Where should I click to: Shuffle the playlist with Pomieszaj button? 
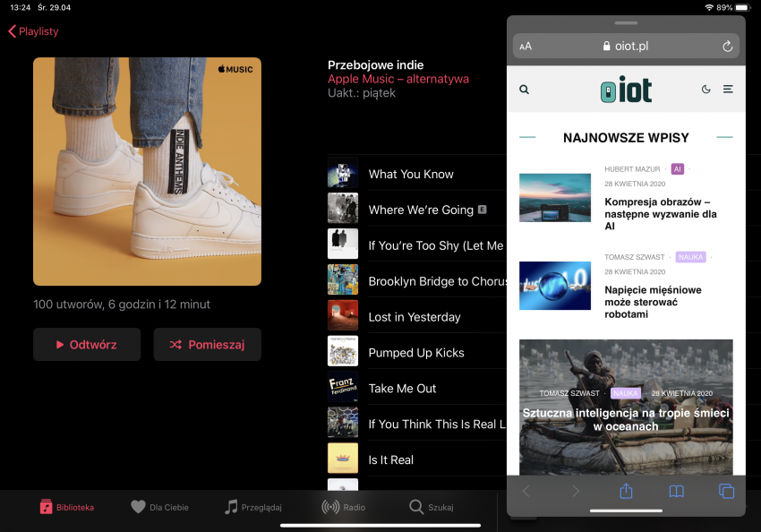tap(207, 344)
